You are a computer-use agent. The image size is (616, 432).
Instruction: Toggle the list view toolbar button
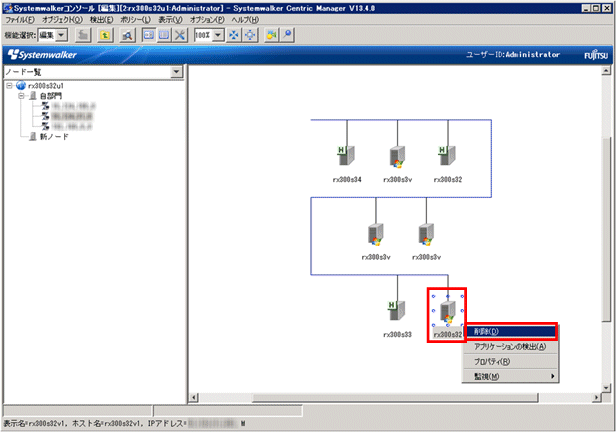tap(164, 35)
